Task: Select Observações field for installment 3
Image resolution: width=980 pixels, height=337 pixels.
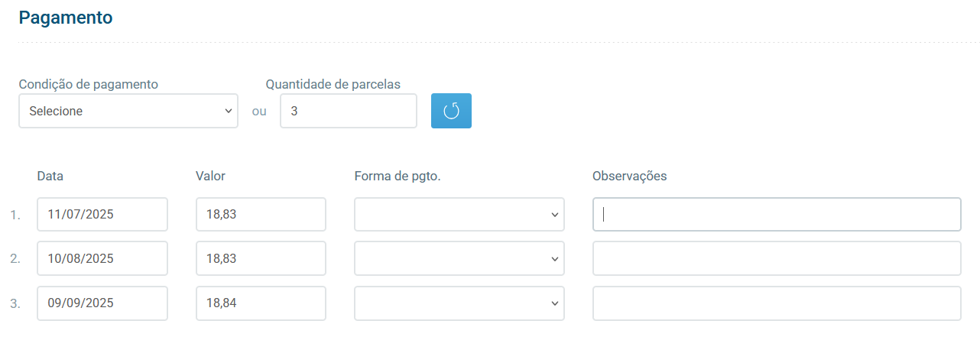Action: [776, 303]
